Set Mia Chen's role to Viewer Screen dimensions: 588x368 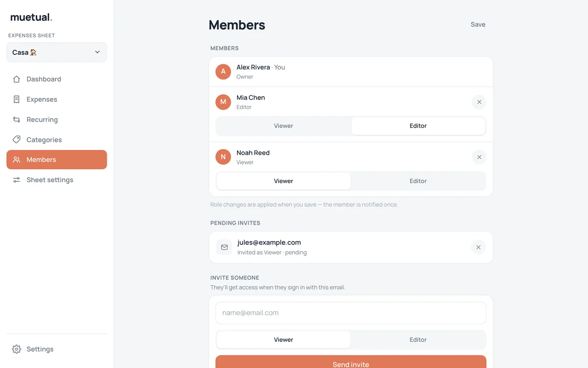coord(283,126)
